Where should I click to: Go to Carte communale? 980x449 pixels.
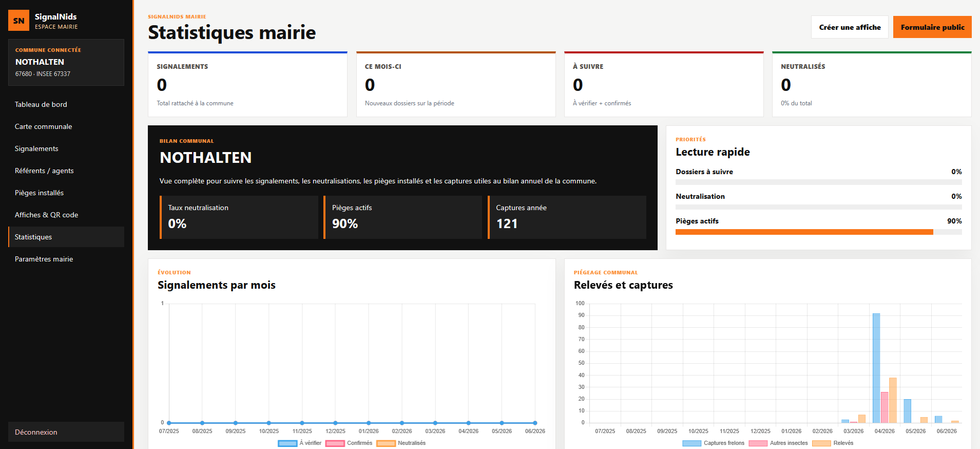(x=66, y=126)
